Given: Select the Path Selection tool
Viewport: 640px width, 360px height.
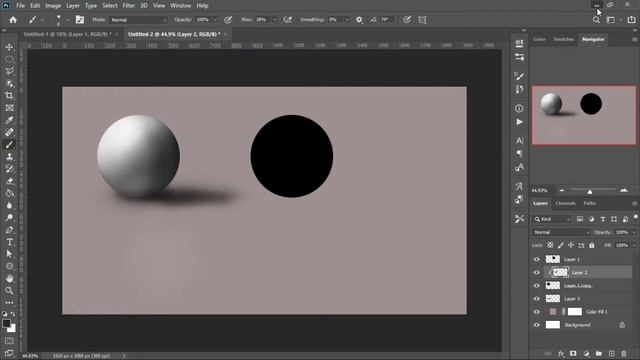Looking at the screenshot, I should (9, 254).
